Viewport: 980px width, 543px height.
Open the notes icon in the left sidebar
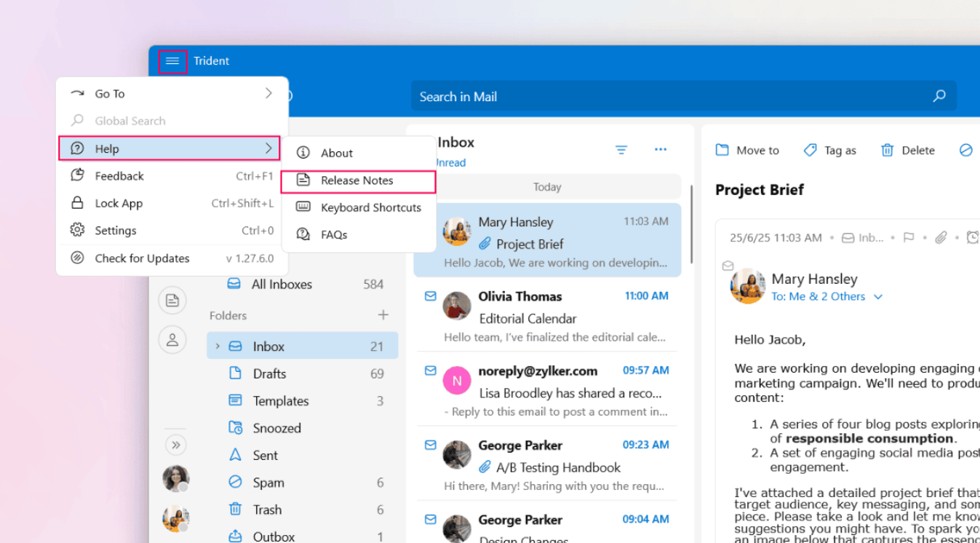pos(172,300)
